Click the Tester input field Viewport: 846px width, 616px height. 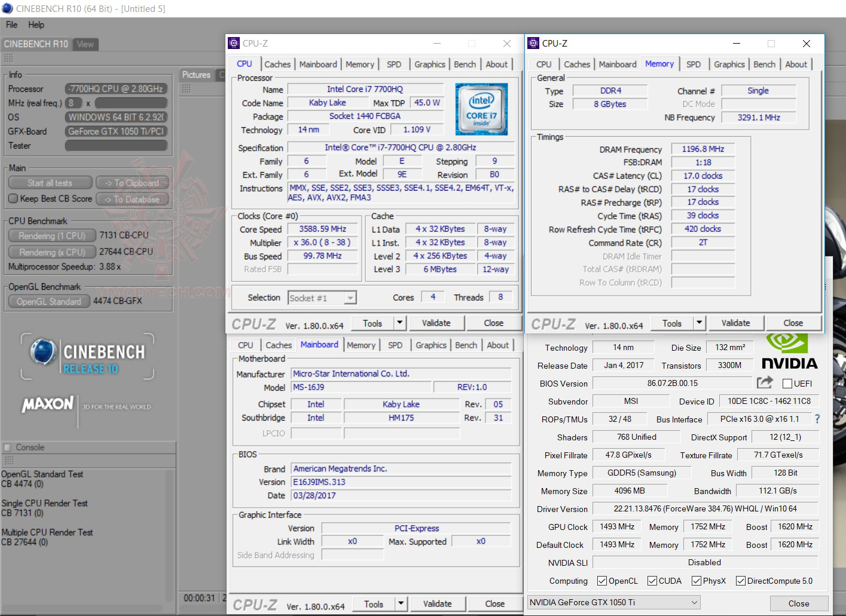[116, 146]
